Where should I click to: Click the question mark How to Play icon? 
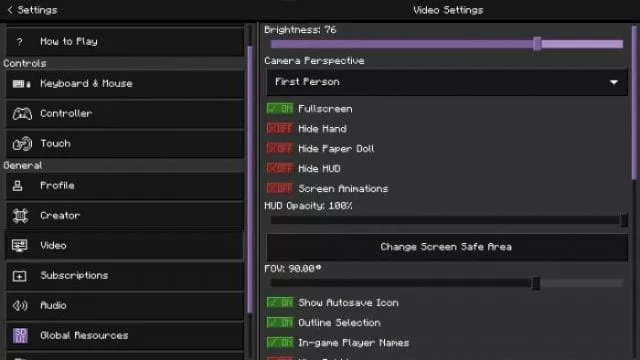pos(19,42)
